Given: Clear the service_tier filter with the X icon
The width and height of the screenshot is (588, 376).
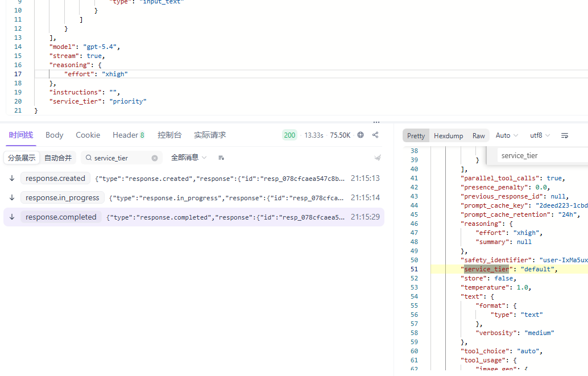Looking at the screenshot, I should pos(155,158).
